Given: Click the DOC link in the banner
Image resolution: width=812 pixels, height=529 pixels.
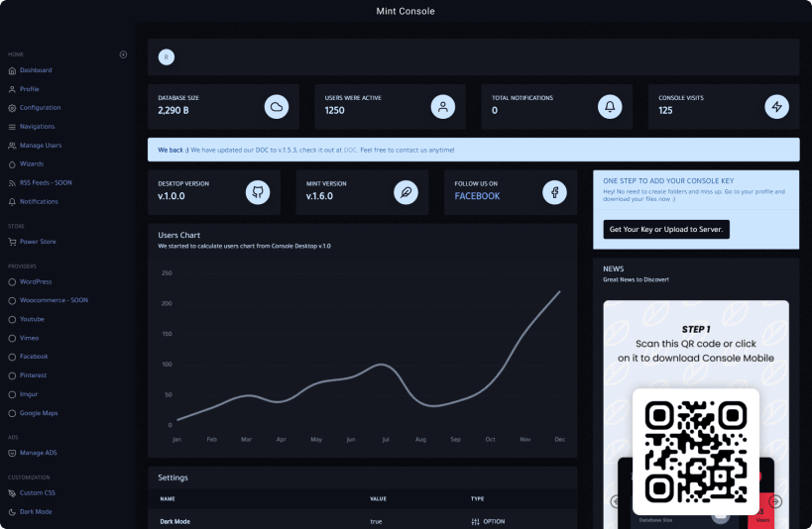Looking at the screenshot, I should pos(350,151).
